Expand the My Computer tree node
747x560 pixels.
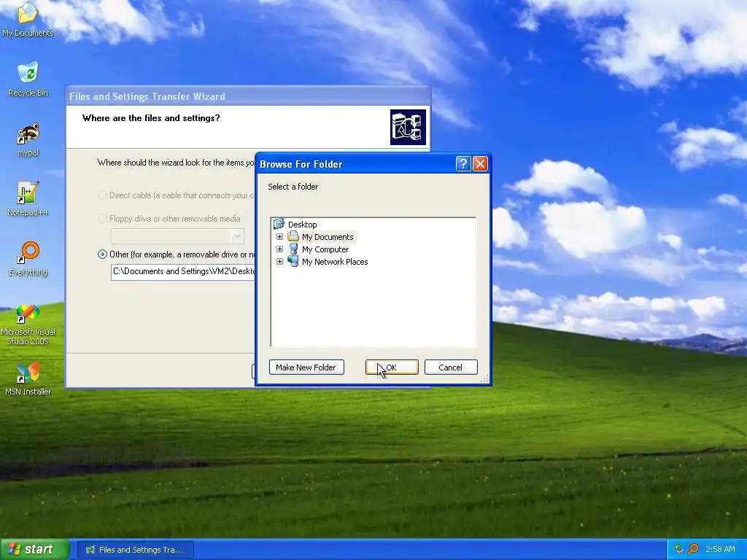[x=279, y=249]
